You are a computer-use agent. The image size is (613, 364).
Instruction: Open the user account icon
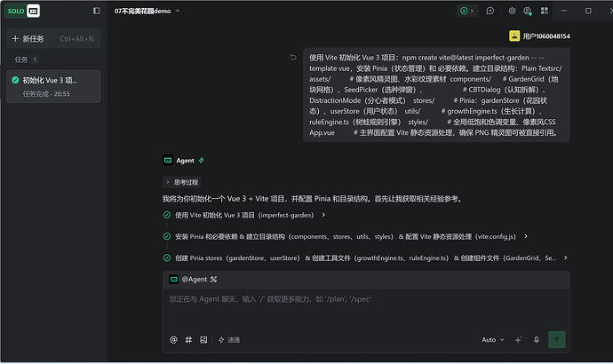tap(528, 11)
